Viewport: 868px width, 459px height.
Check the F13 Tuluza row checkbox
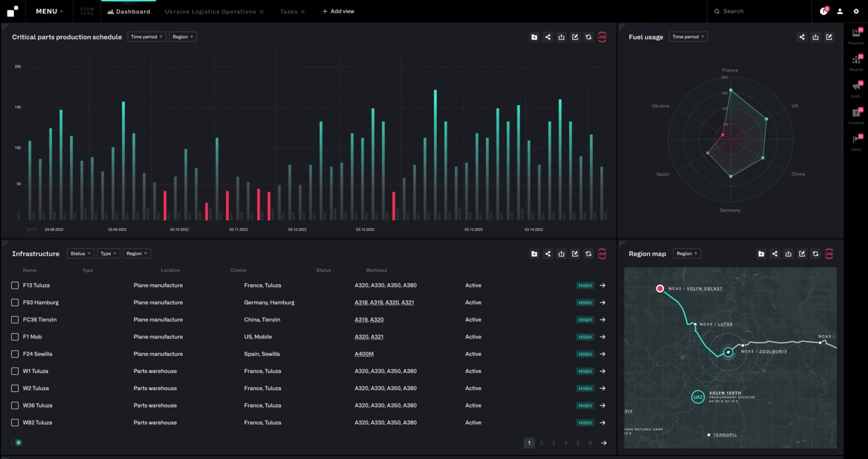pyautogui.click(x=15, y=286)
